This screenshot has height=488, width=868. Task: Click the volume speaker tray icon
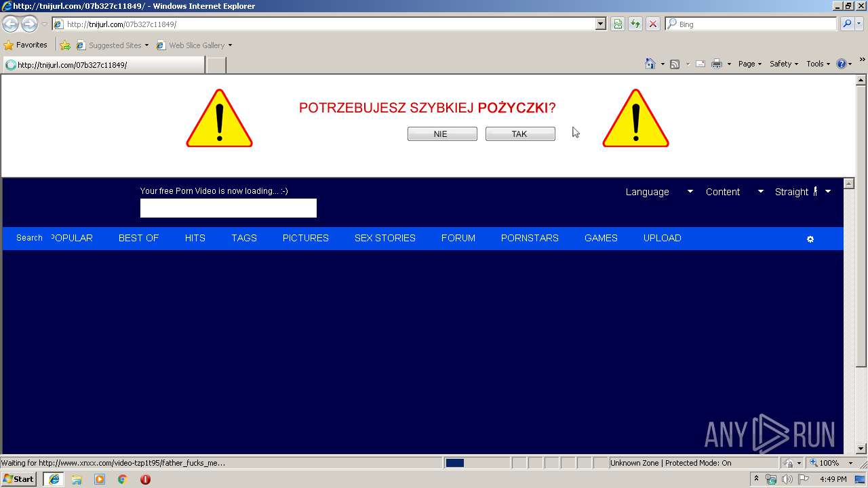click(x=787, y=479)
